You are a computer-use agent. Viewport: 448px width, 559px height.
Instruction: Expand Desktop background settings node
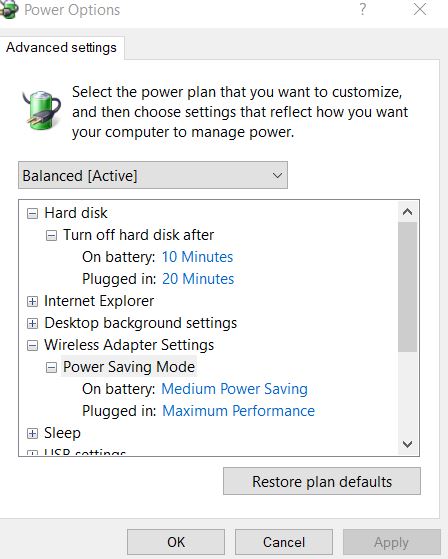32,323
